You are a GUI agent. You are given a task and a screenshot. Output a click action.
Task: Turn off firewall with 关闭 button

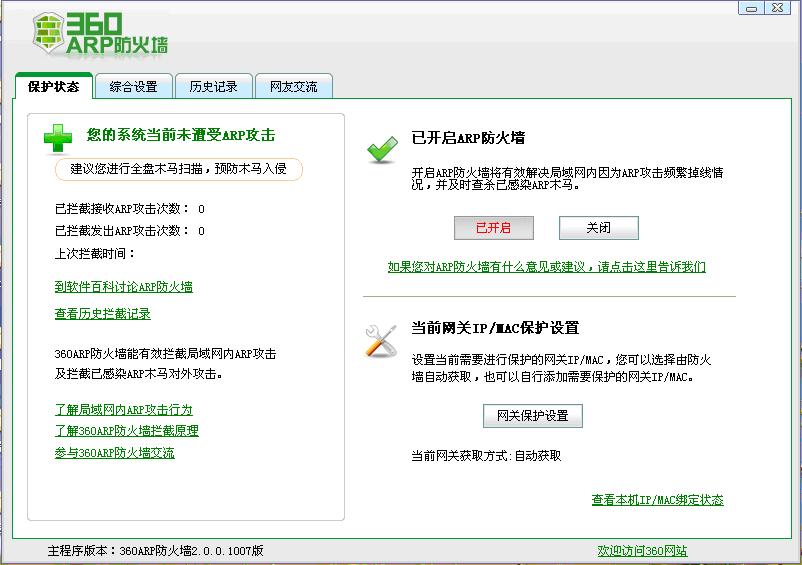(x=598, y=228)
